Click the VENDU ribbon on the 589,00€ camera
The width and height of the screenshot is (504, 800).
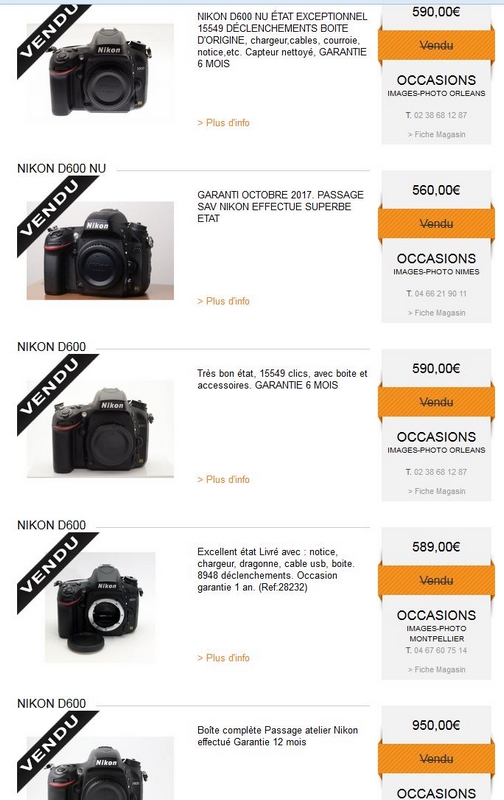point(56,571)
